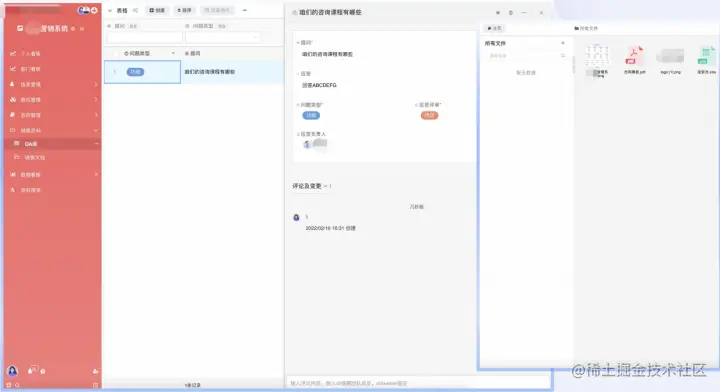Image resolution: width=720 pixels, height=392 pixels.
Task: Close the record detail panel
Action: point(541,12)
